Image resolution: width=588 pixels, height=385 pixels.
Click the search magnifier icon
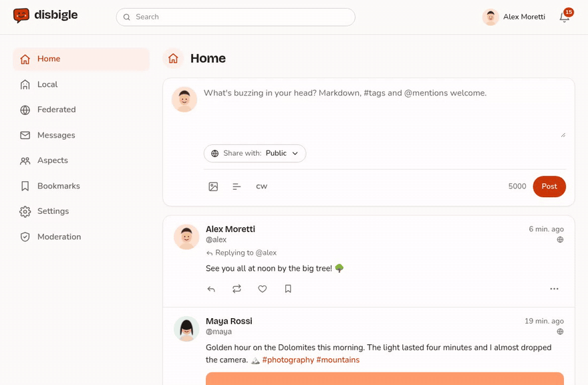point(127,17)
